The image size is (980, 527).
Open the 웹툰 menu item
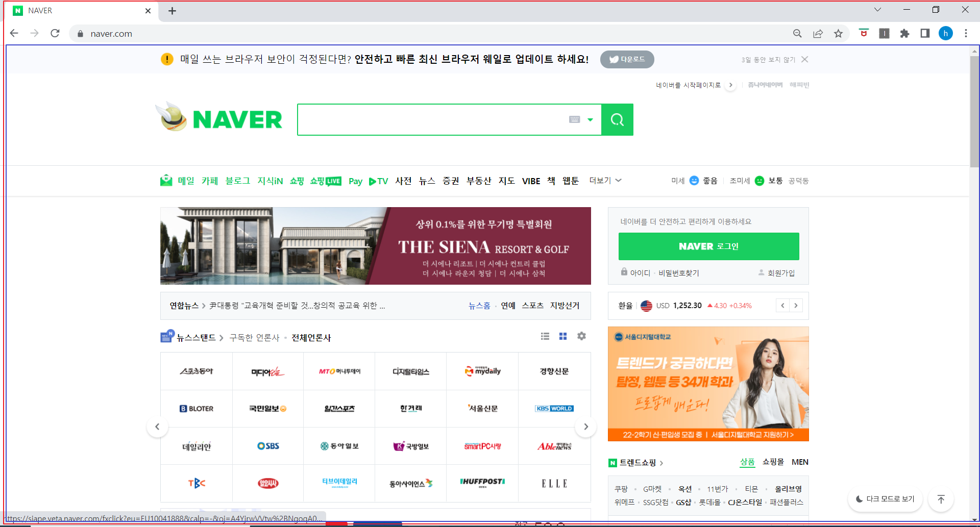[x=571, y=181]
